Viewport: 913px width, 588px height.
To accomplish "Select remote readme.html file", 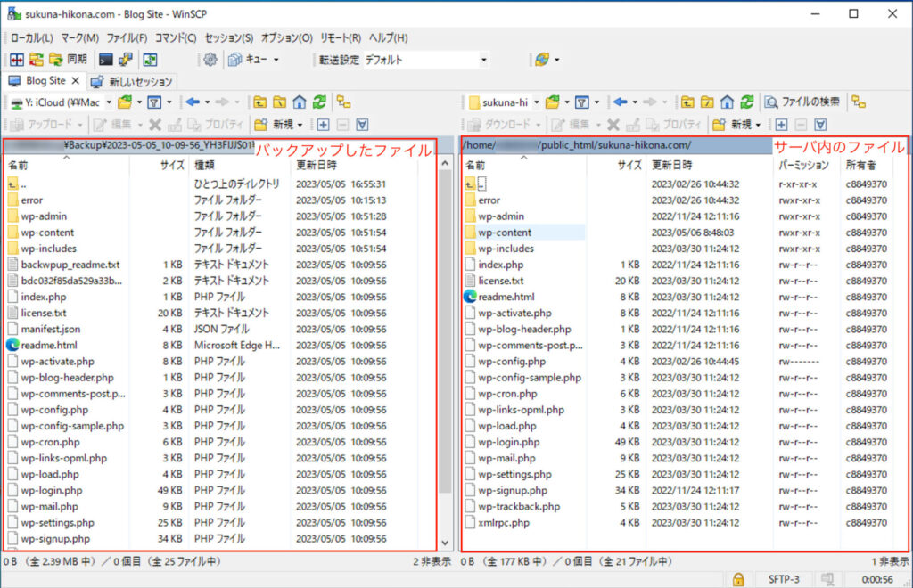I will [506, 298].
